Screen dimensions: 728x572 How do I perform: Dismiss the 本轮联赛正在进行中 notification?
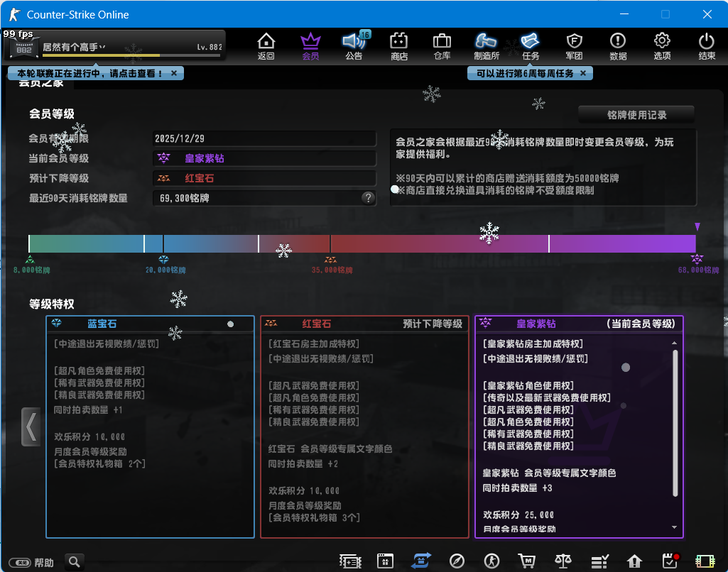pyautogui.click(x=174, y=73)
